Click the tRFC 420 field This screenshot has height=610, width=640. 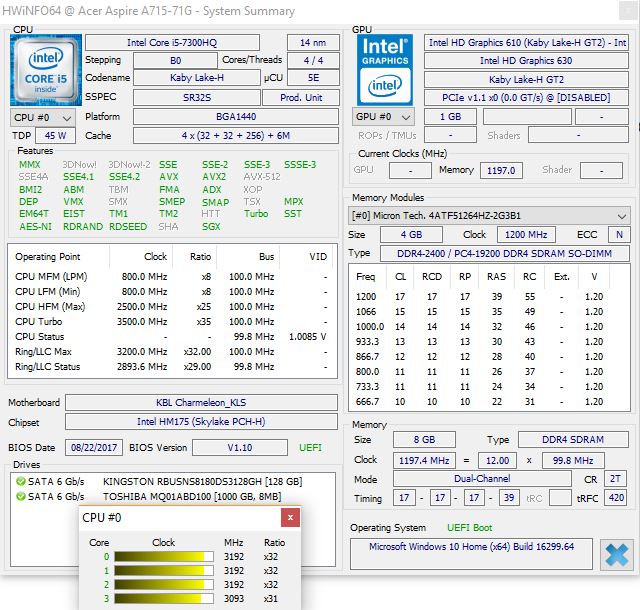pyautogui.click(x=616, y=498)
